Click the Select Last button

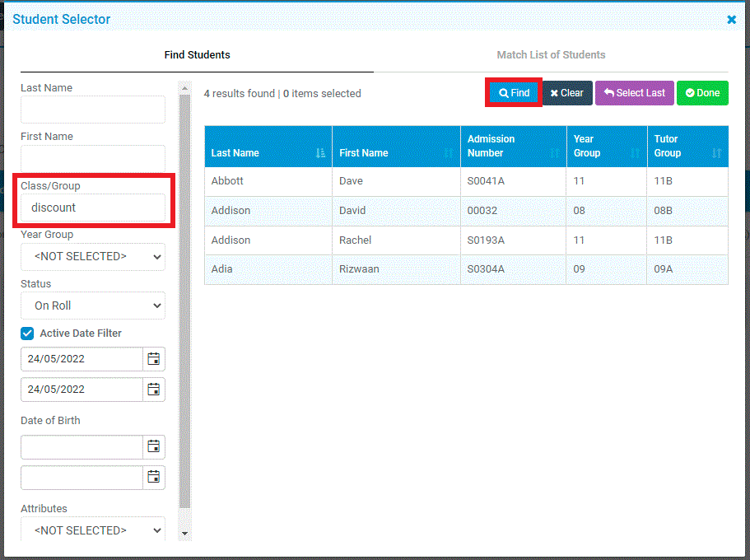pos(635,93)
